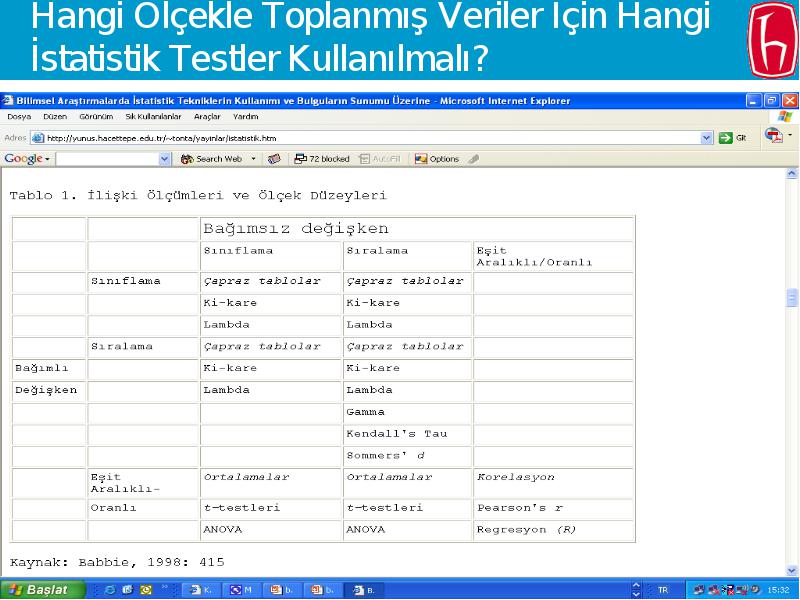Switch to the 'M' taskbar window
This screenshot has height=600, width=800.
(x=242, y=590)
